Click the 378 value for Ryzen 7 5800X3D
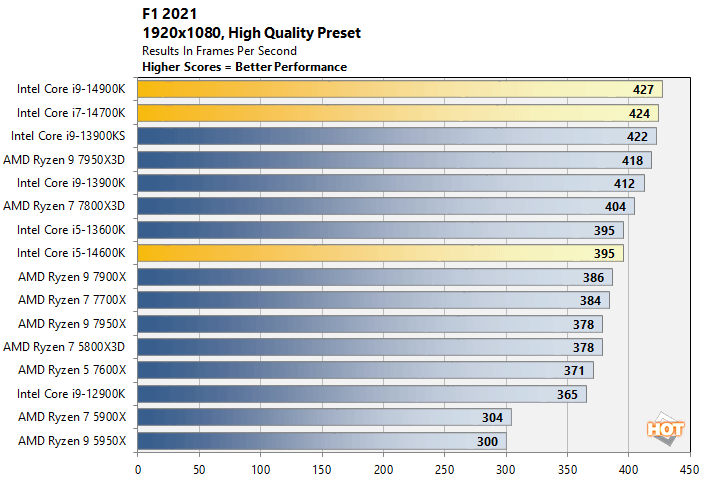 pos(583,348)
